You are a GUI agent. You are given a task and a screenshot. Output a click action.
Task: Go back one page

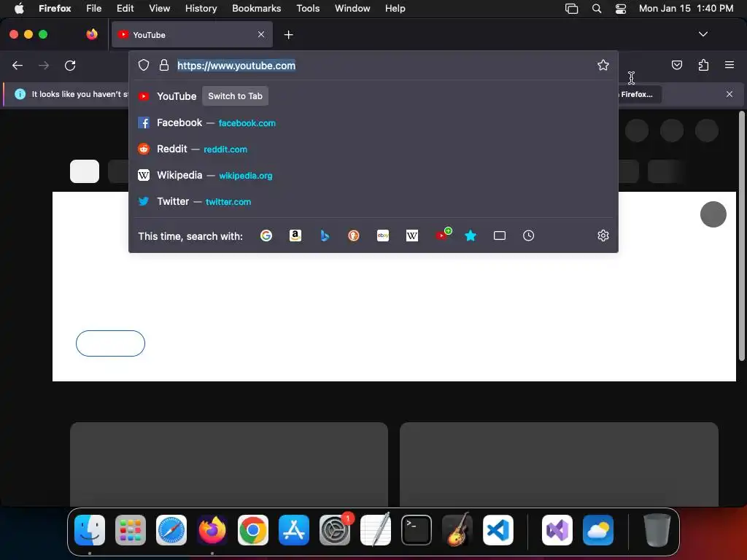pyautogui.click(x=18, y=65)
